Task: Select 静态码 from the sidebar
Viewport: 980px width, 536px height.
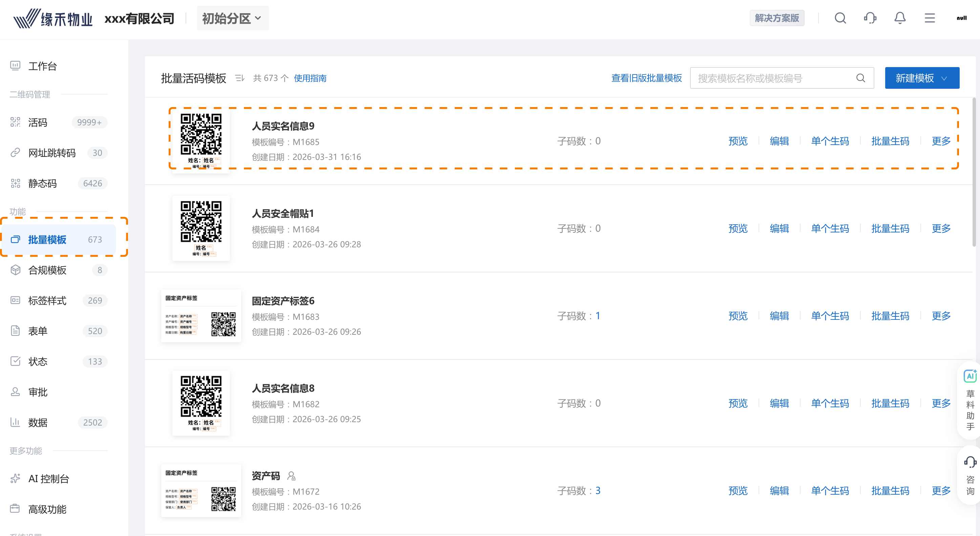Action: click(42, 183)
